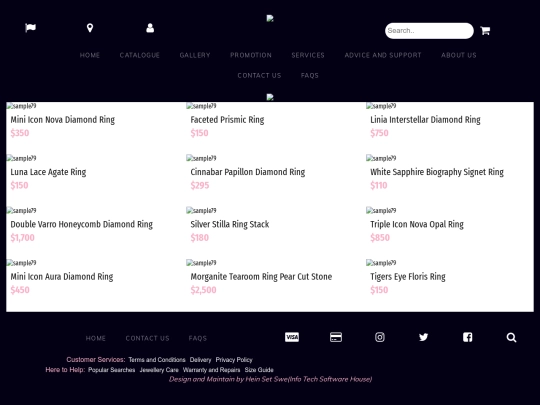This screenshot has height=405, width=540.
Task: Open Silver Stilla Ring Stack product
Action: pos(230,225)
